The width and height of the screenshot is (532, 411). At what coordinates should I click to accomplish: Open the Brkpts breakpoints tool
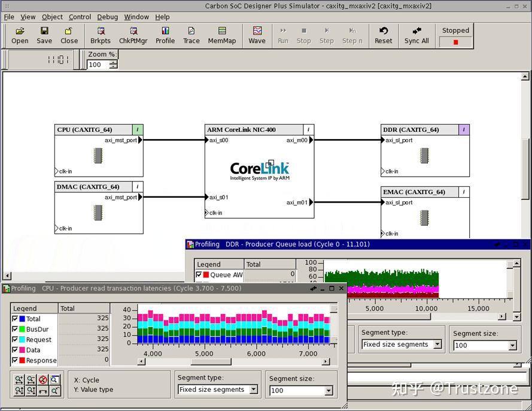pos(101,35)
